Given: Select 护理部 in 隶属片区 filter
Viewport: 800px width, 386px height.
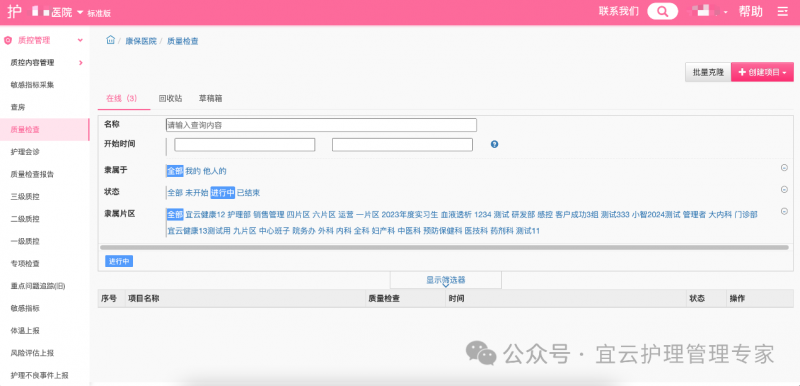Looking at the screenshot, I should coord(239,215).
